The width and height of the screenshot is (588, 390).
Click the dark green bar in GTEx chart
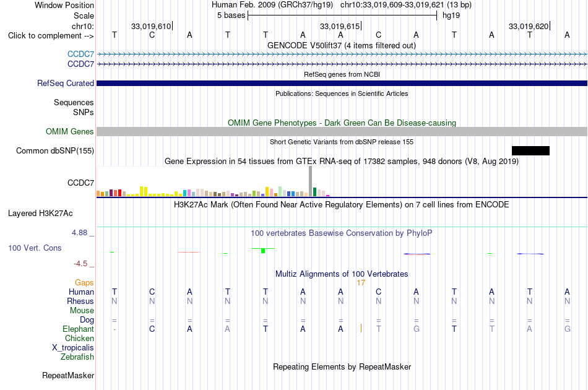tap(315, 192)
